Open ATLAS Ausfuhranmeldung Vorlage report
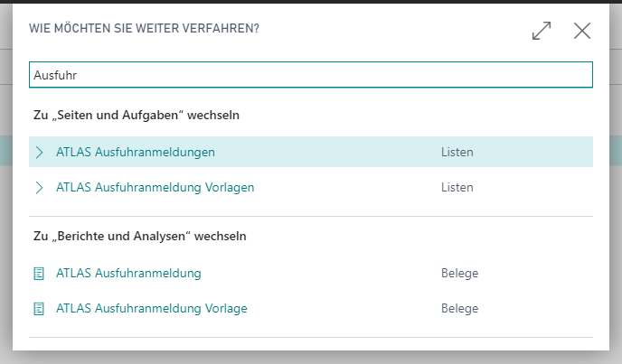The width and height of the screenshot is (622, 364). [152, 308]
